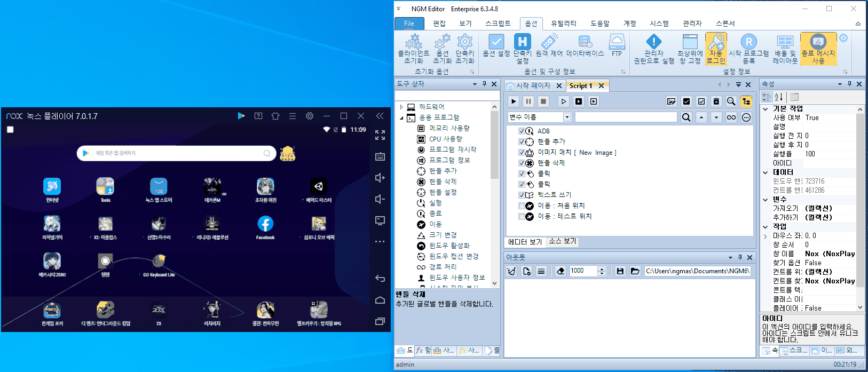Open the 변수 이름 dropdown
Viewport: 868px width, 372px height.
(x=567, y=117)
